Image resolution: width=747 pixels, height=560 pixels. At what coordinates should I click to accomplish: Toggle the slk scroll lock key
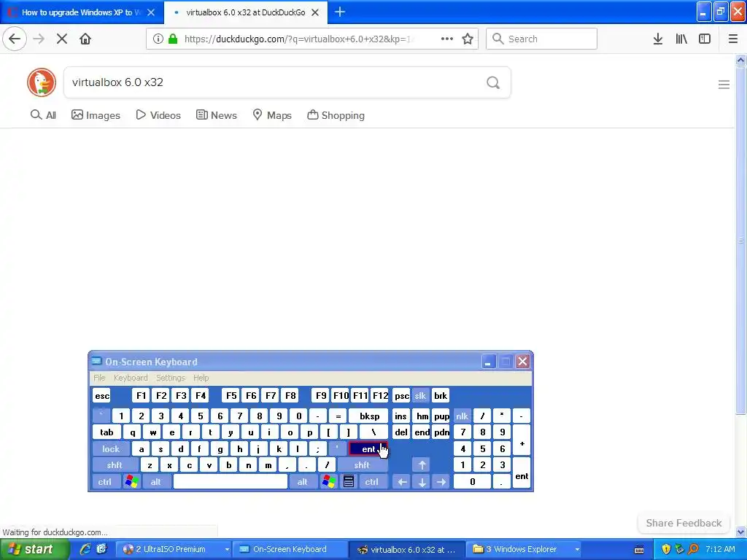pos(420,395)
